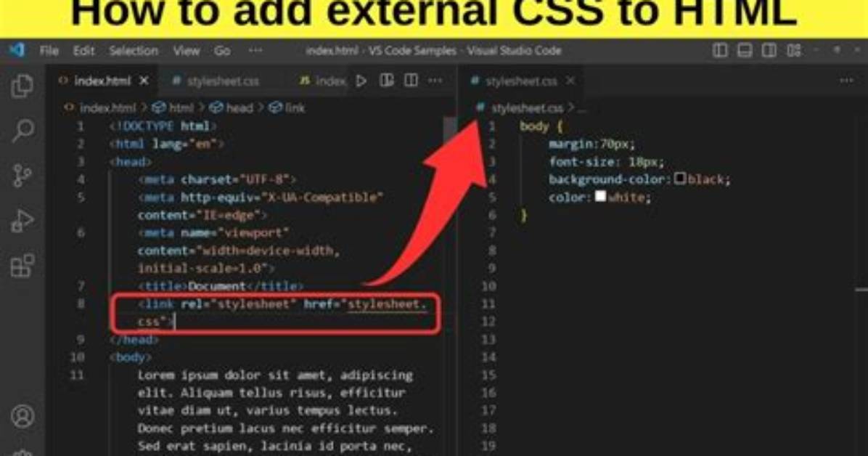
Task: Click the DOCTYPE html line
Action: (162, 126)
